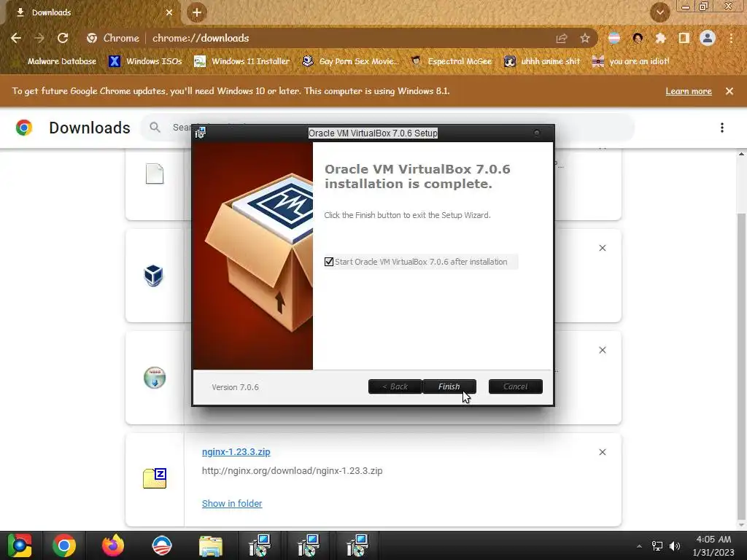The height and width of the screenshot is (560, 747).
Task: Close the Downloads tab
Action: [169, 12]
